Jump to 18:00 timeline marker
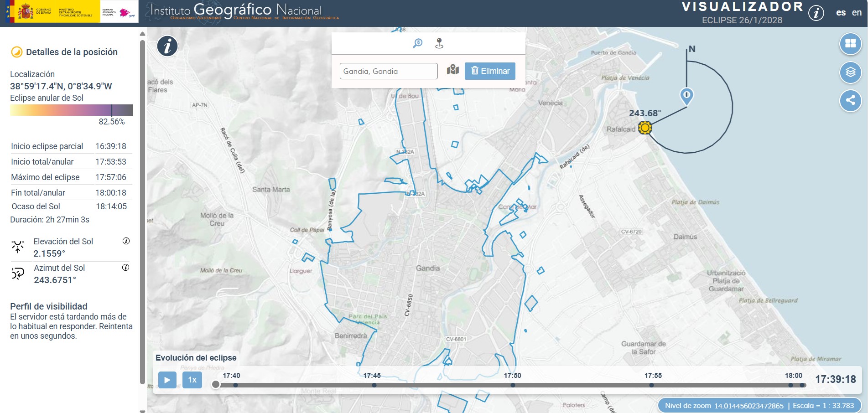Screen dimensions: 868x413 [x=790, y=385]
